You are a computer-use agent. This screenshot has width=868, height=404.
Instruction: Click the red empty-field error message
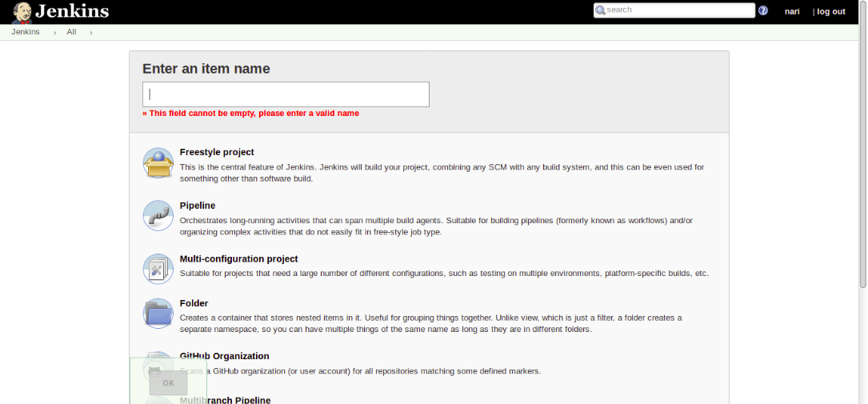click(250, 114)
